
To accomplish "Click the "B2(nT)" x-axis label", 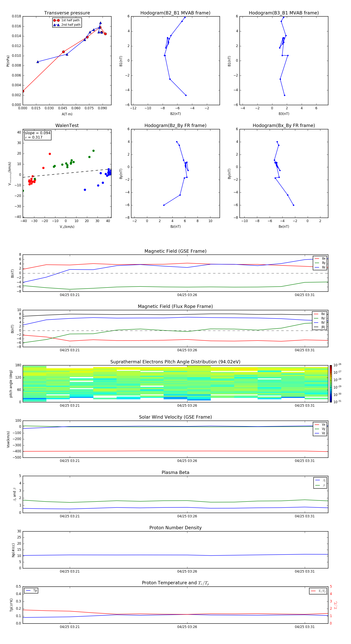I will coord(175,114).
